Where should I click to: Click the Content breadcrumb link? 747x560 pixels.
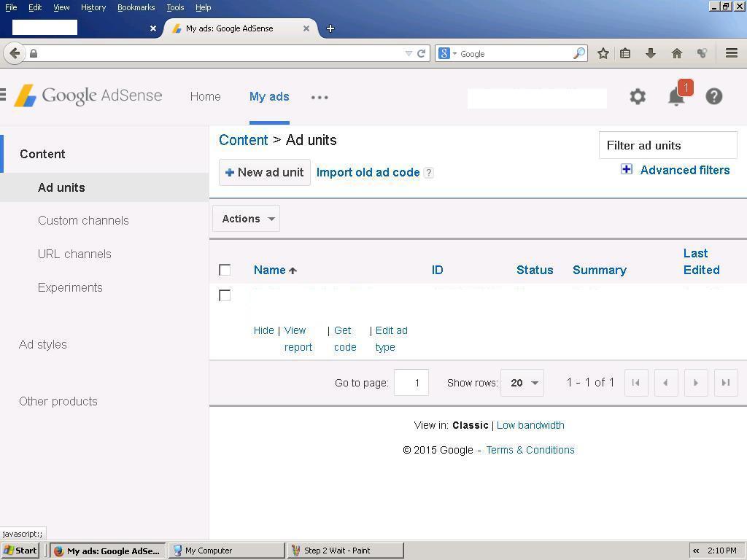(x=244, y=140)
